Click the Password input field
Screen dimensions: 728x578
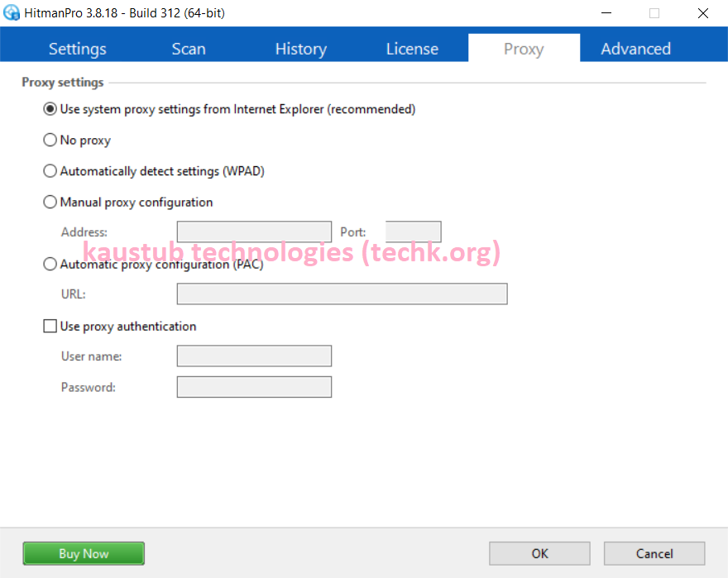click(x=255, y=387)
